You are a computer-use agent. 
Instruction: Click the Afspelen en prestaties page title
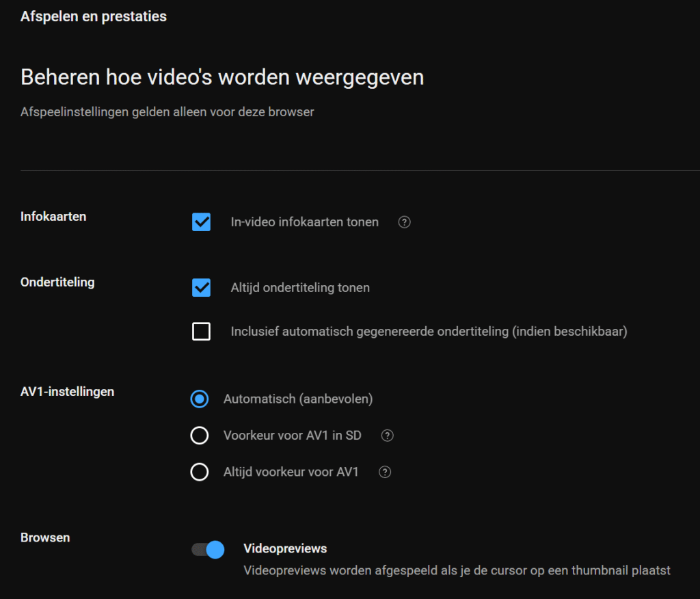pos(94,16)
